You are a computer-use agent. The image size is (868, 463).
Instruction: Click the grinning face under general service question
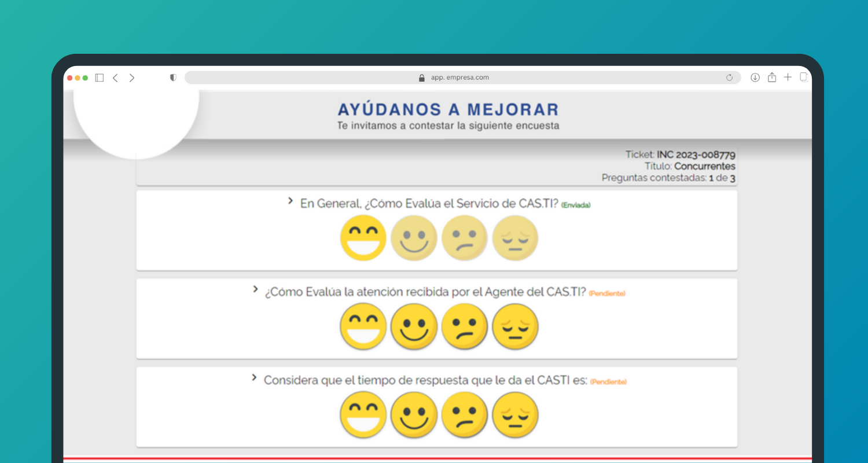363,238
